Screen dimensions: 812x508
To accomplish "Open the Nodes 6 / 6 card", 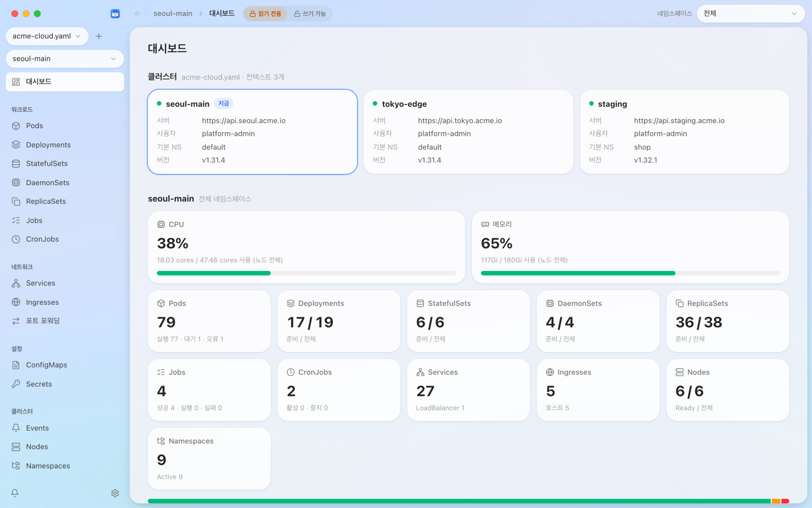I will pyautogui.click(x=728, y=390).
